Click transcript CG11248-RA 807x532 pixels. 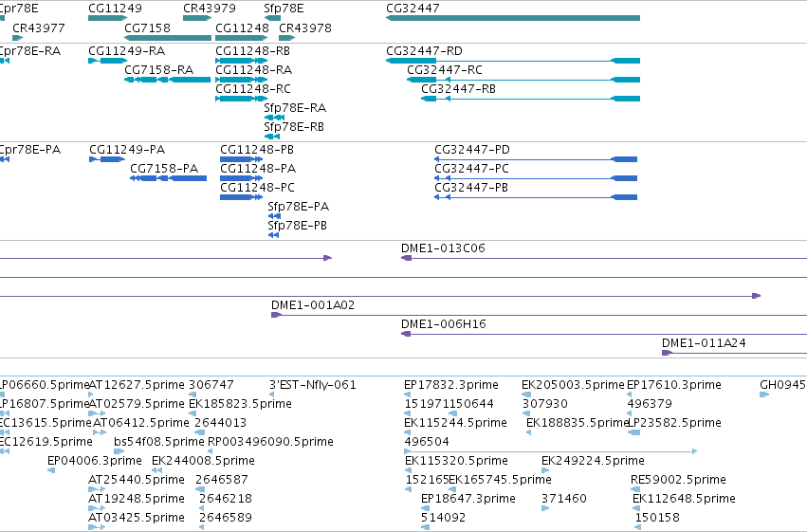(x=242, y=80)
